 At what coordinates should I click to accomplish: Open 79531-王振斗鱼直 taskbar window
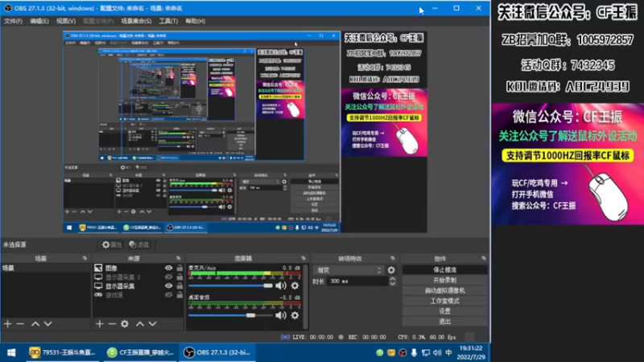(x=63, y=352)
